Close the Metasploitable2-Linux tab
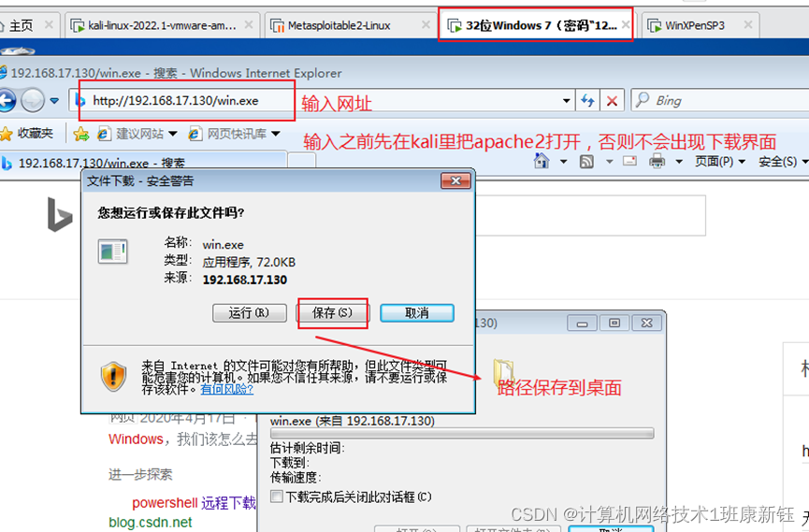The image size is (809, 532). point(426,24)
